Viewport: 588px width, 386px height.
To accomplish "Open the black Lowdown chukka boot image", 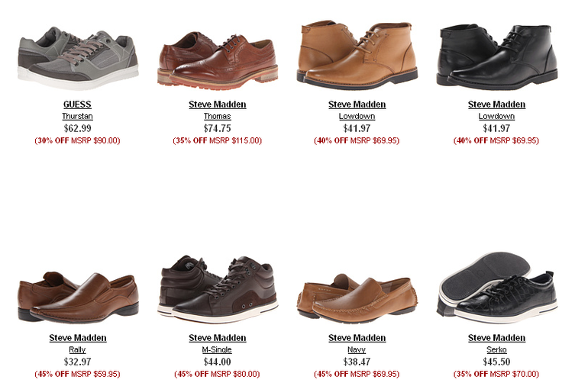I will (497, 56).
